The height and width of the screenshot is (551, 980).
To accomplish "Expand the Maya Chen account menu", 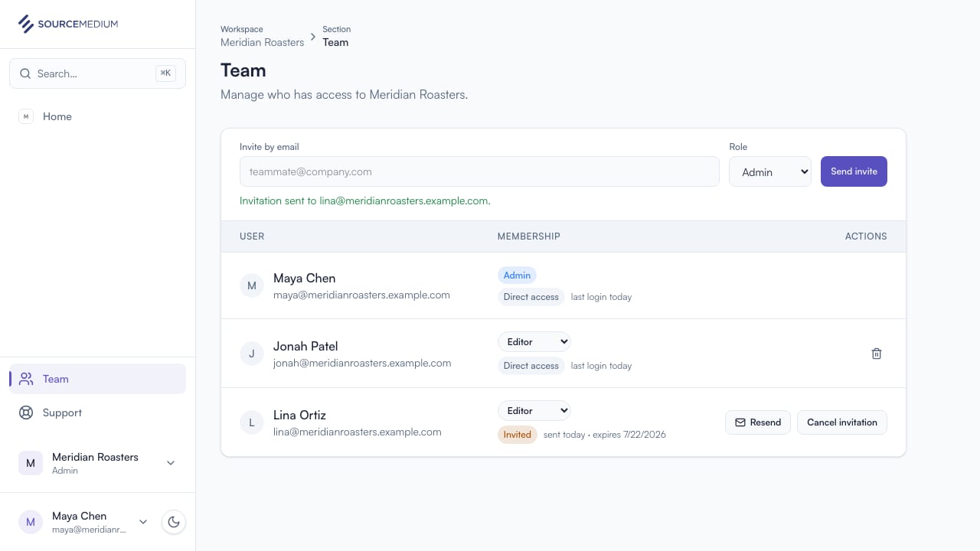I will (x=143, y=522).
